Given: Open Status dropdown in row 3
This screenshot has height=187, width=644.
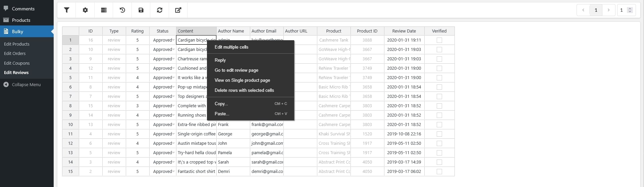Looking at the screenshot, I should pos(173,59).
